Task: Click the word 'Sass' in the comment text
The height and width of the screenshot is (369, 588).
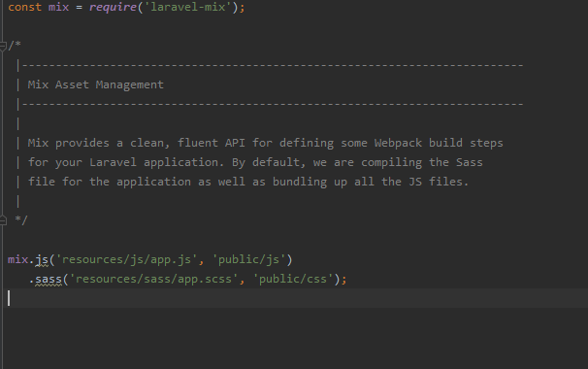Action: (x=469, y=162)
